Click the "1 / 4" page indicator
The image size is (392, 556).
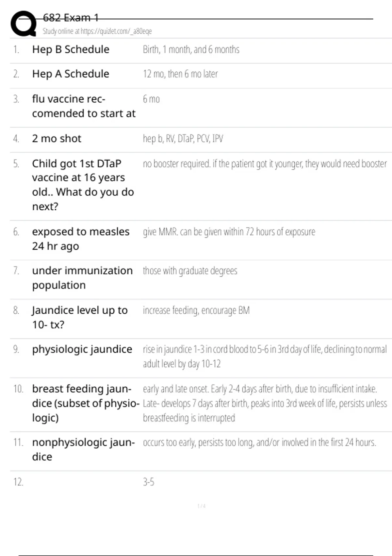[202, 506]
